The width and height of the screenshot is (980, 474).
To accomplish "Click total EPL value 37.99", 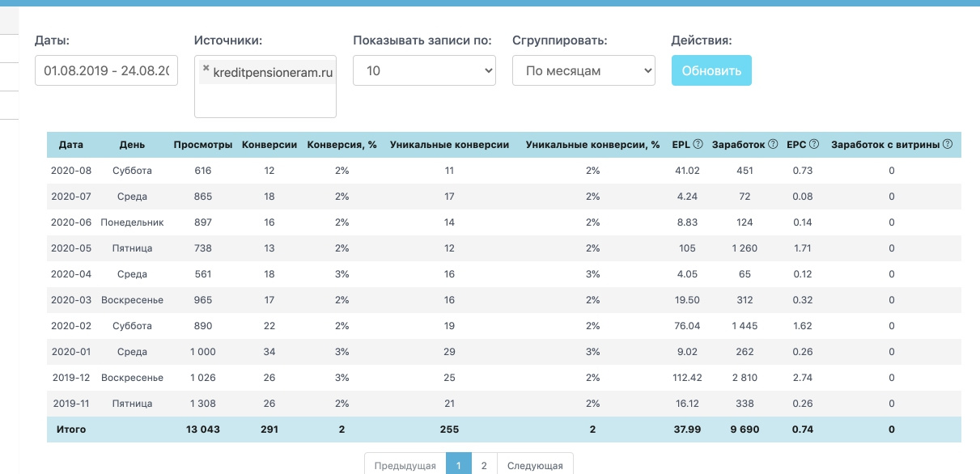I will (687, 430).
